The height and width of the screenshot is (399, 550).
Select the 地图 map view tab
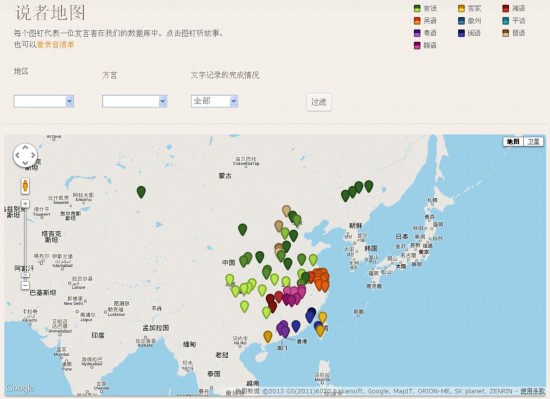pos(513,142)
